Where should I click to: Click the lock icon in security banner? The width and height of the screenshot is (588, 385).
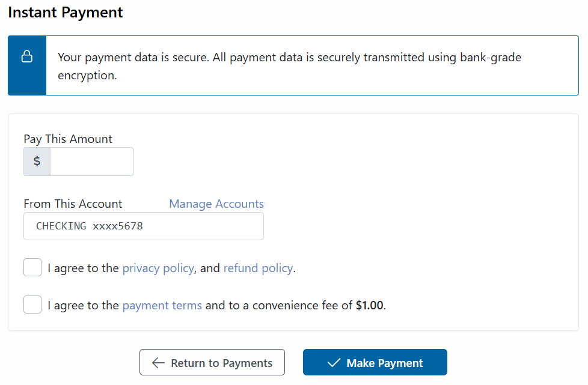tap(26, 57)
